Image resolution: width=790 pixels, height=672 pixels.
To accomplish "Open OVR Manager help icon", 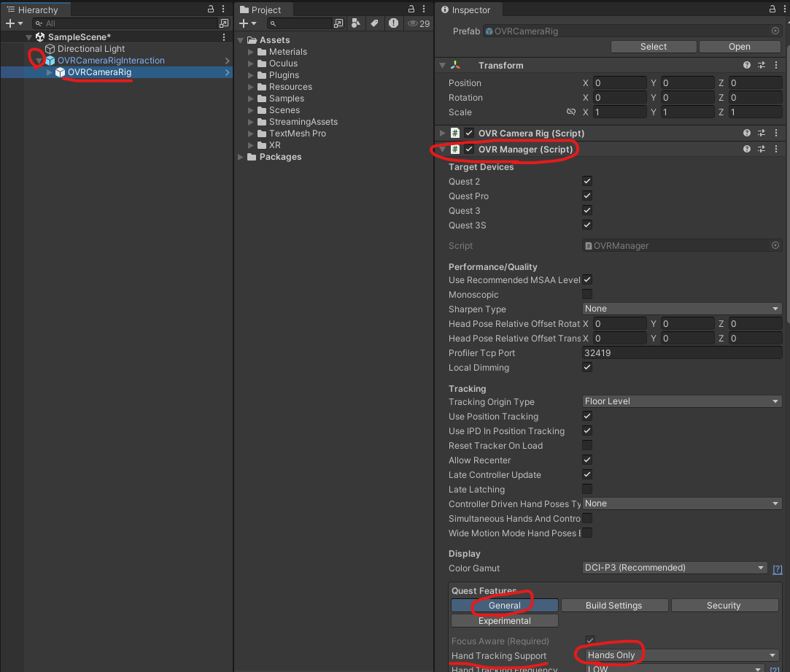I will point(747,150).
